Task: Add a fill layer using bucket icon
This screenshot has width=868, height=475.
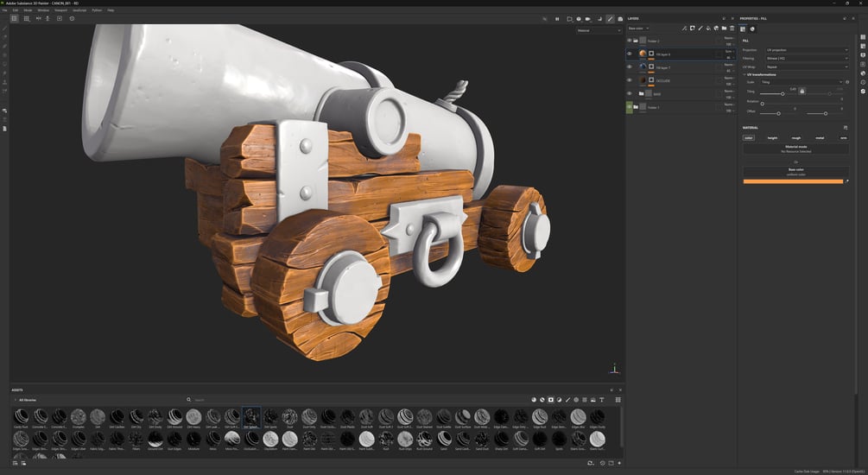Action: pos(708,28)
